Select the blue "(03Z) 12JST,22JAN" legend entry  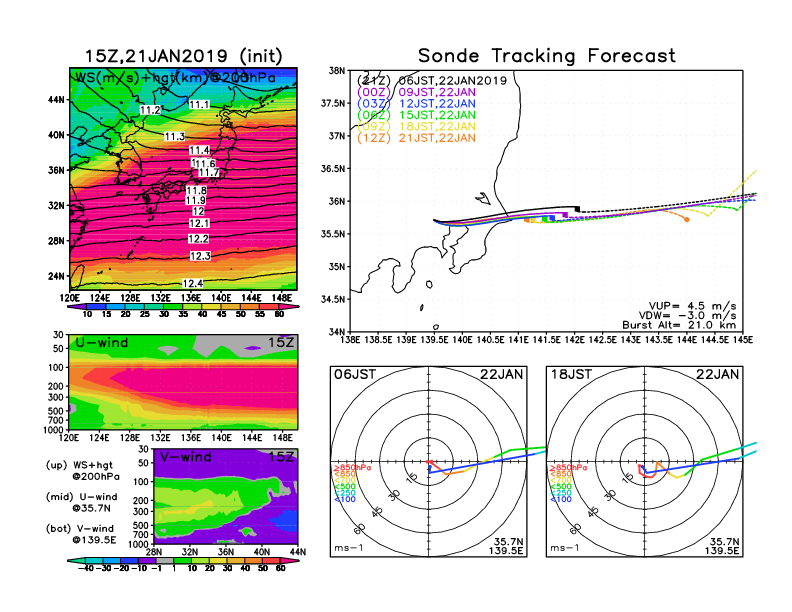[416, 104]
